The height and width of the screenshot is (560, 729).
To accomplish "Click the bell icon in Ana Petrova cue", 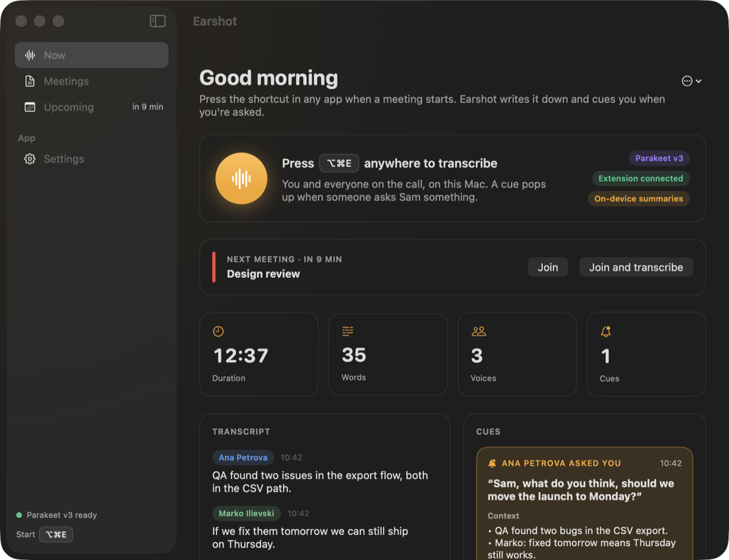I will [x=492, y=463].
